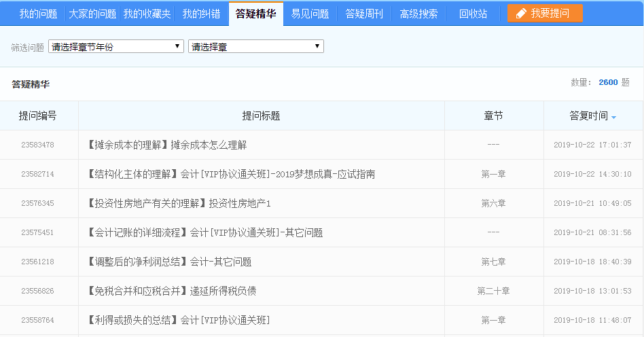Sort by 答复时间 column header
Viewport: 644px width, 337px height.
click(588, 116)
